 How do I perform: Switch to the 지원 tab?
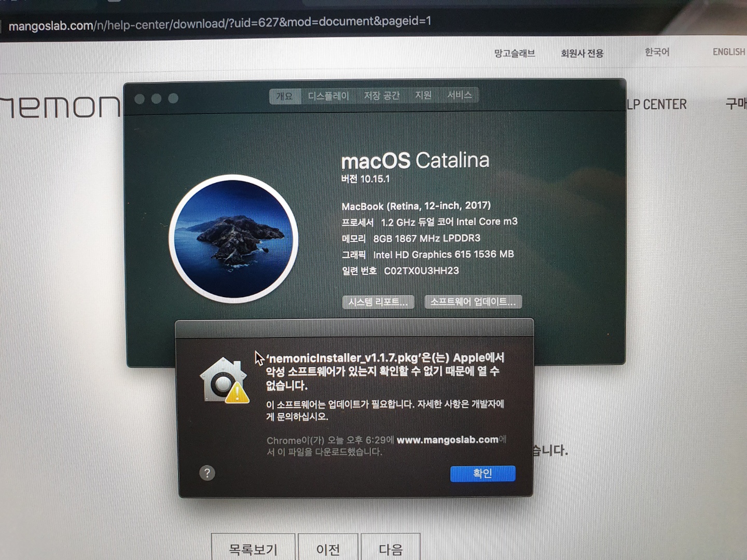coord(423,95)
